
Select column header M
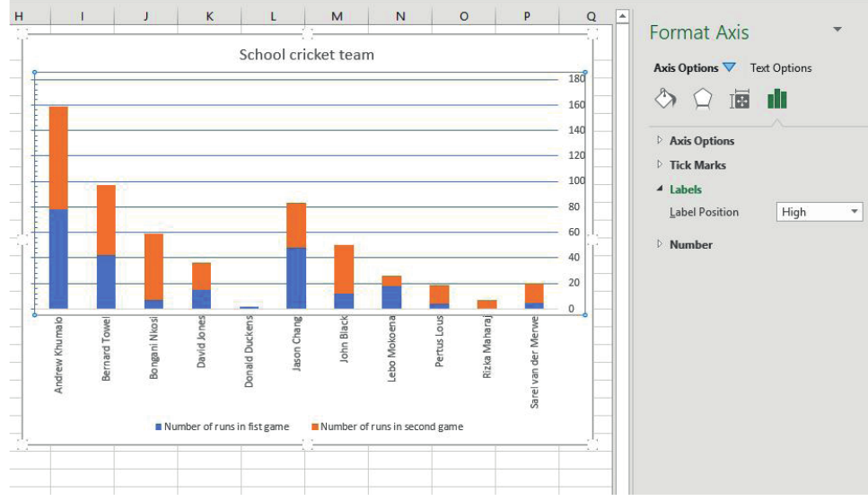337,16
